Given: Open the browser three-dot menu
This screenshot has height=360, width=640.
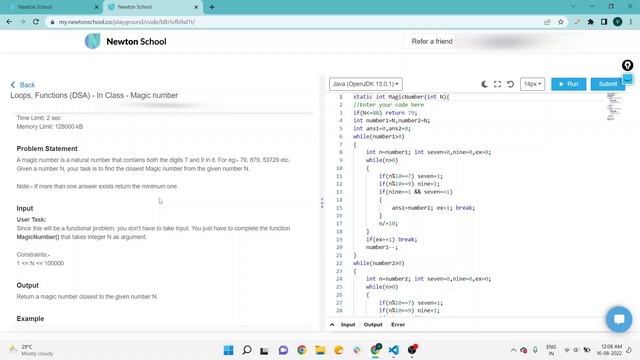Looking at the screenshot, I should point(631,22).
